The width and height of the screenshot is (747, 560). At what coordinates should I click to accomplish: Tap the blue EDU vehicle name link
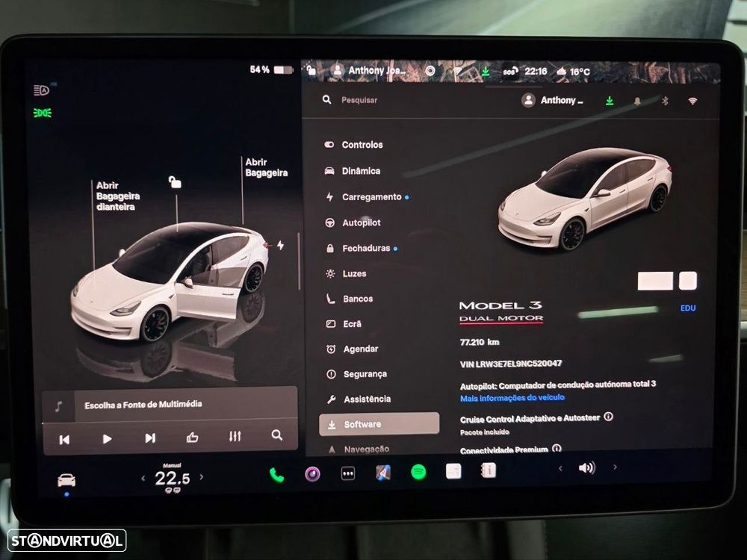coord(688,308)
